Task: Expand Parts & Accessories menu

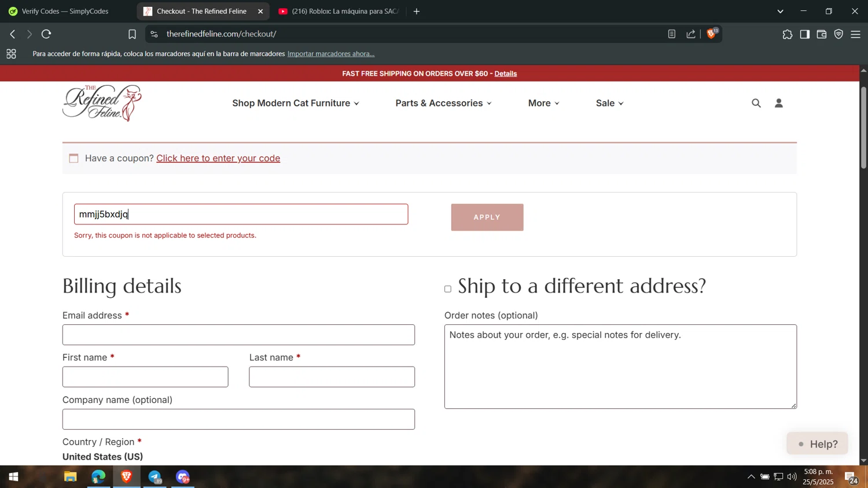Action: pos(444,103)
